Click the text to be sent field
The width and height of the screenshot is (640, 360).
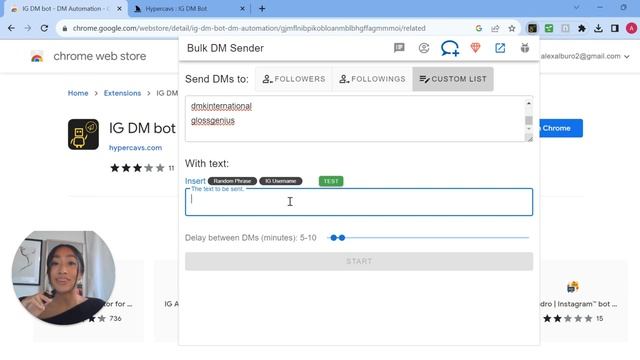click(x=359, y=202)
